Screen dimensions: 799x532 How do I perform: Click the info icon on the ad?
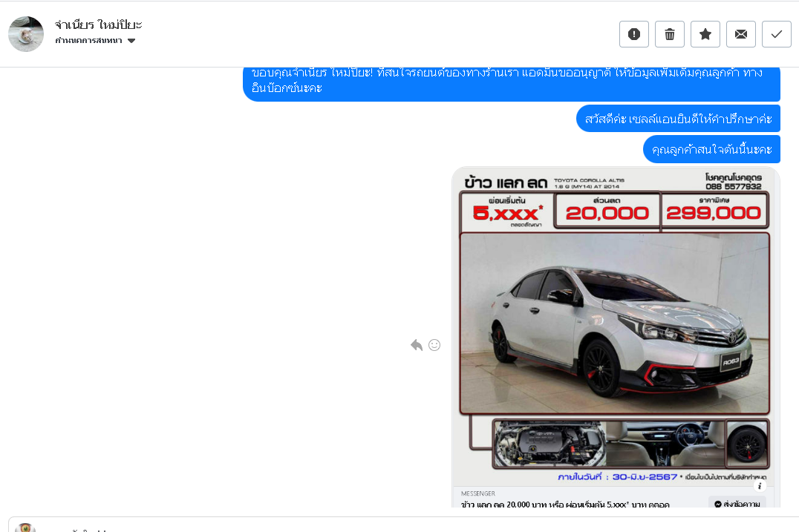(759, 486)
